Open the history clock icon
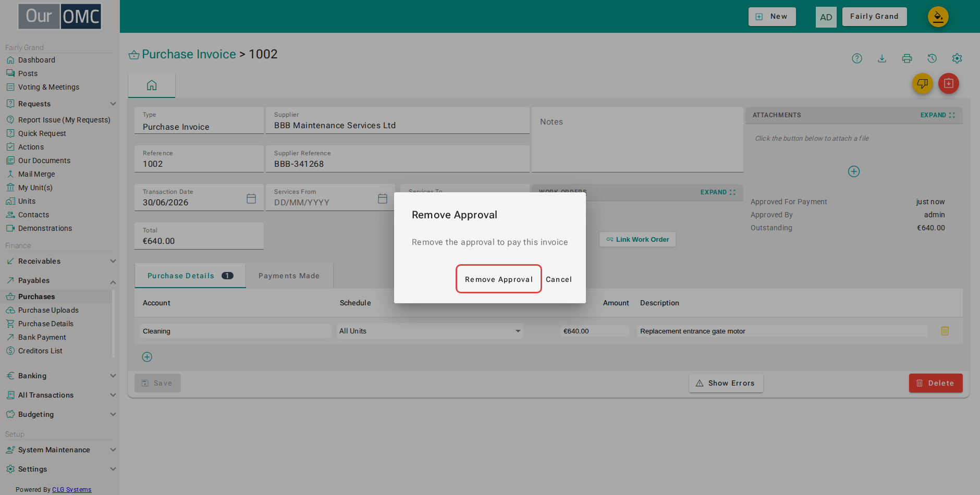 932,58
